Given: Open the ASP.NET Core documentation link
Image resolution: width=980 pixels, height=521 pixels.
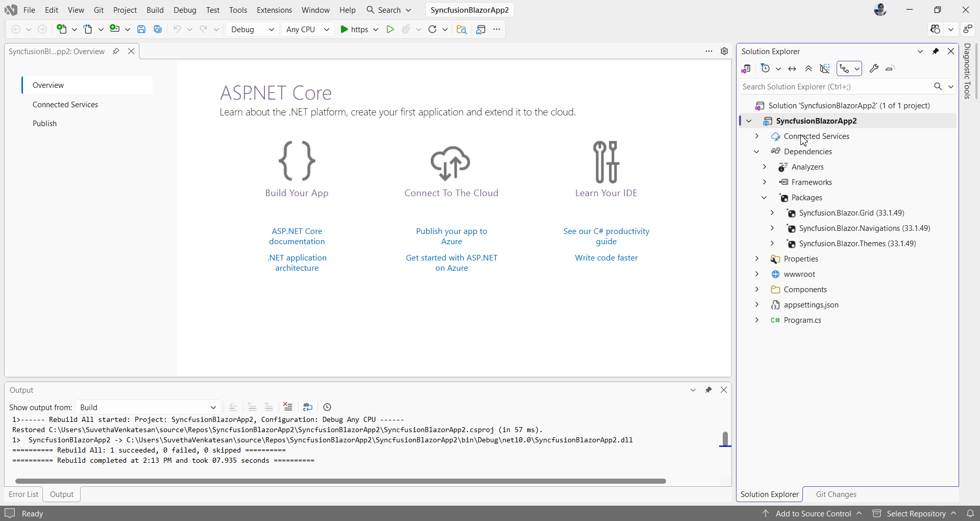Looking at the screenshot, I should pos(297,236).
